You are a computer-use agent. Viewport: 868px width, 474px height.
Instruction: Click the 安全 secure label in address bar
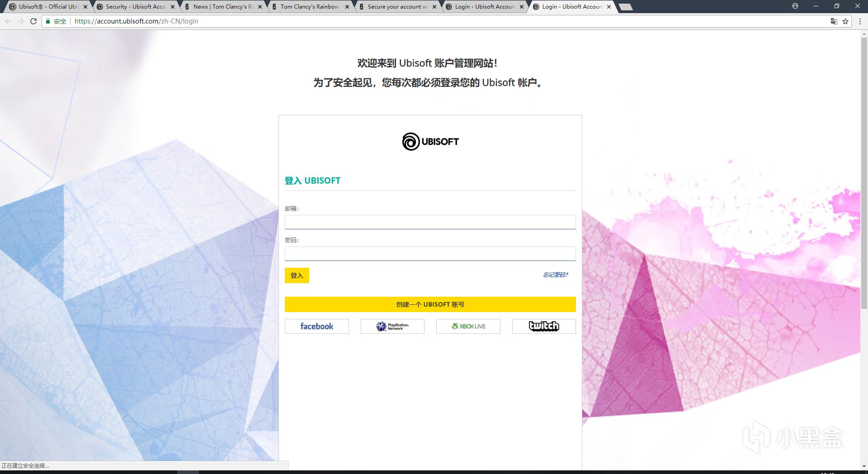pyautogui.click(x=60, y=21)
